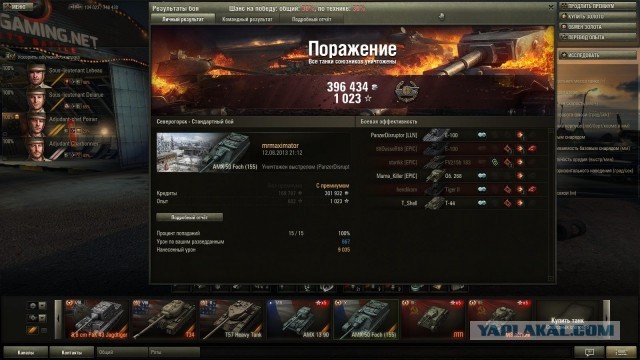This screenshot has width=640, height=360.
Task: Select the T57 Heavy Tank
Action: [x=231, y=319]
